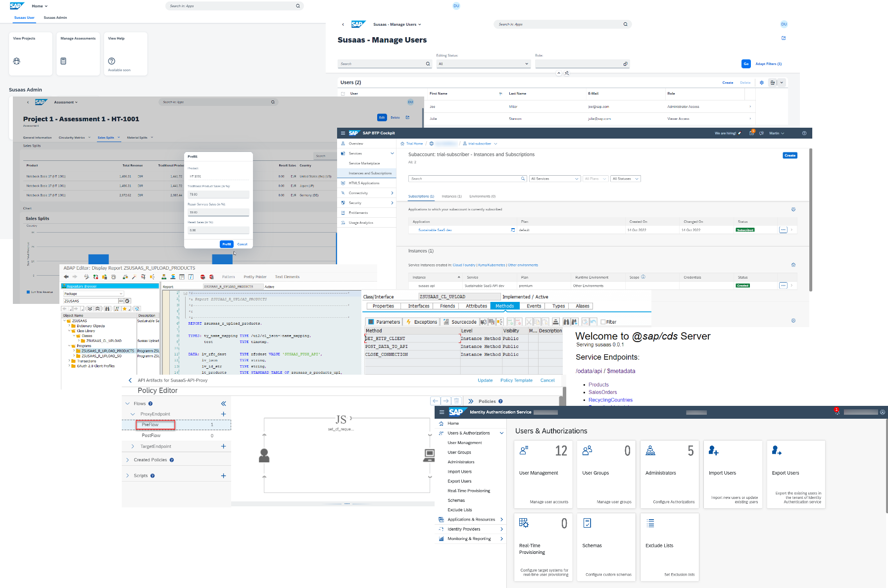This screenshot has height=588, width=888.
Task: Click Prefill button in Prefill dialog
Action: tap(227, 244)
